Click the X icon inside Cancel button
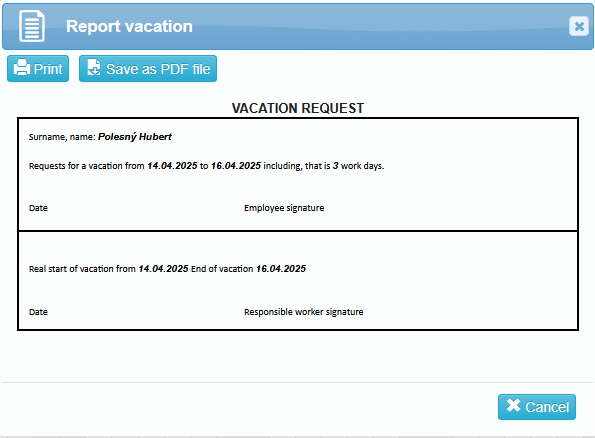The image size is (595, 438). point(513,405)
